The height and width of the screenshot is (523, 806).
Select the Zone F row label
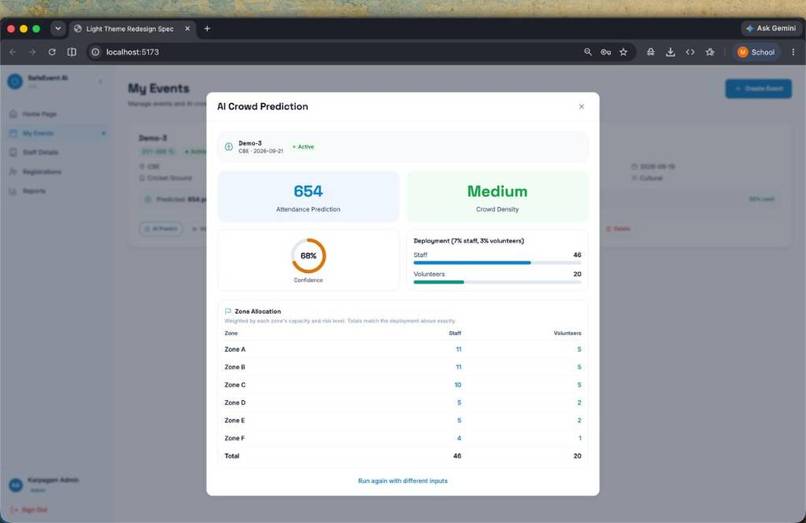click(x=235, y=438)
